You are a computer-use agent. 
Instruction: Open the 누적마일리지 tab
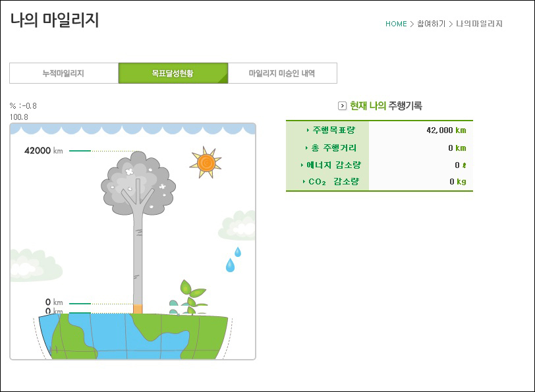(x=64, y=73)
